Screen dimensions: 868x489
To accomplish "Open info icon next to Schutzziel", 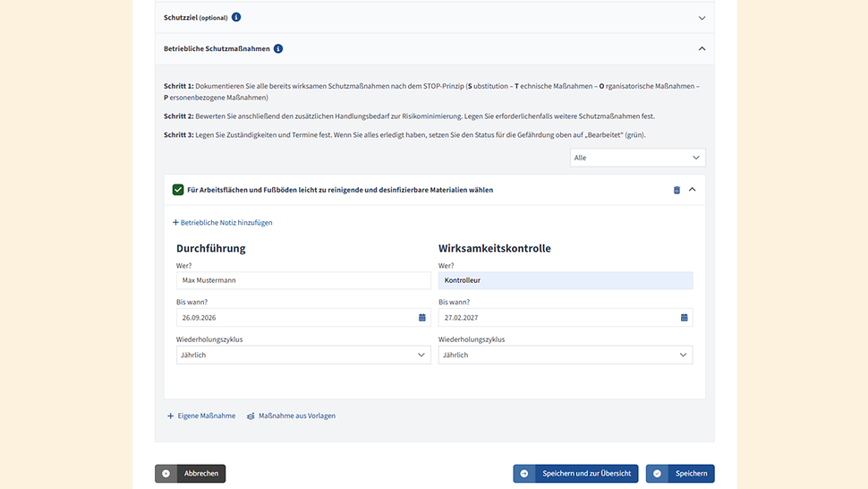I will (x=236, y=17).
